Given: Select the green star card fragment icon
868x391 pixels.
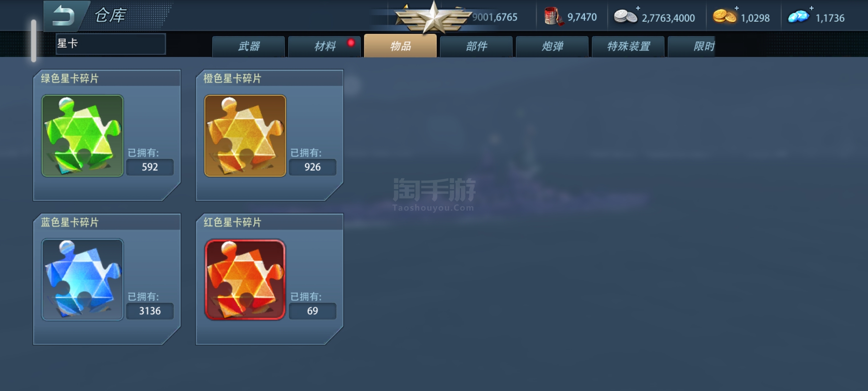Looking at the screenshot, I should pyautogui.click(x=83, y=136).
